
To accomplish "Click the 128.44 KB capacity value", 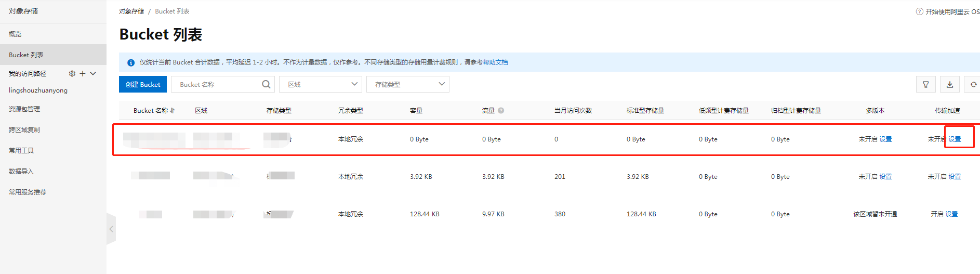I will (x=425, y=214).
